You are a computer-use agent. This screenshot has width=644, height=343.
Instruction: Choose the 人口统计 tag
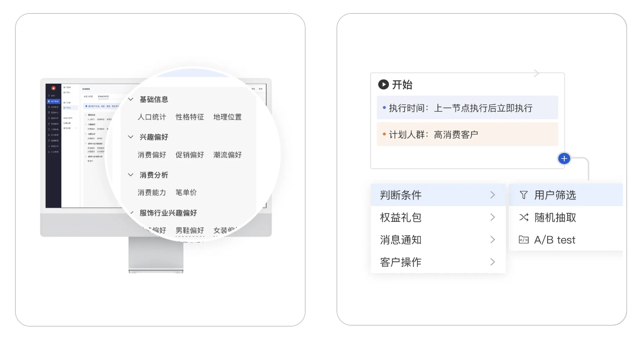(152, 117)
